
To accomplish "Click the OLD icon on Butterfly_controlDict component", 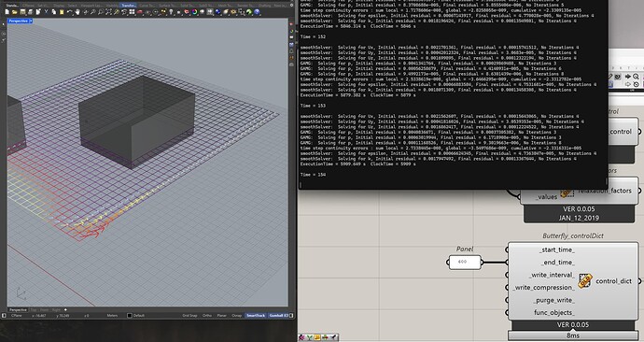I will click(x=585, y=280).
